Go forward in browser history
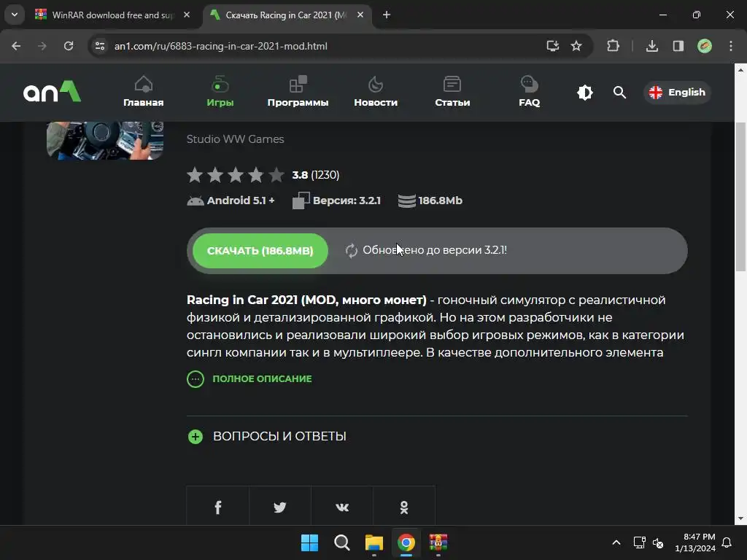 [42, 46]
